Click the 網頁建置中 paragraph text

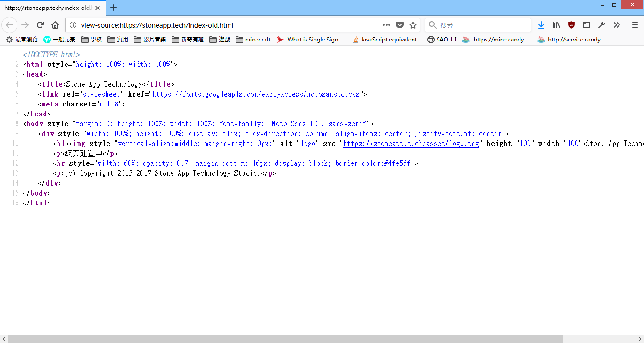pos(83,154)
